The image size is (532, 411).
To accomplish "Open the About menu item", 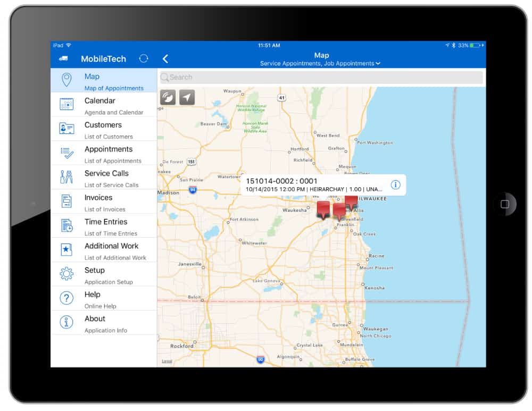I will coord(104,322).
